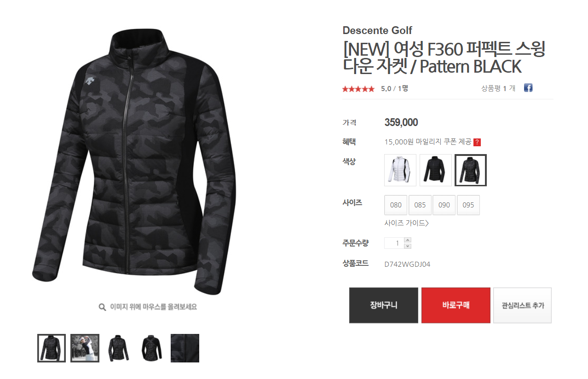
Task: Click the red 바로구매 buy now button
Action: coord(456,305)
